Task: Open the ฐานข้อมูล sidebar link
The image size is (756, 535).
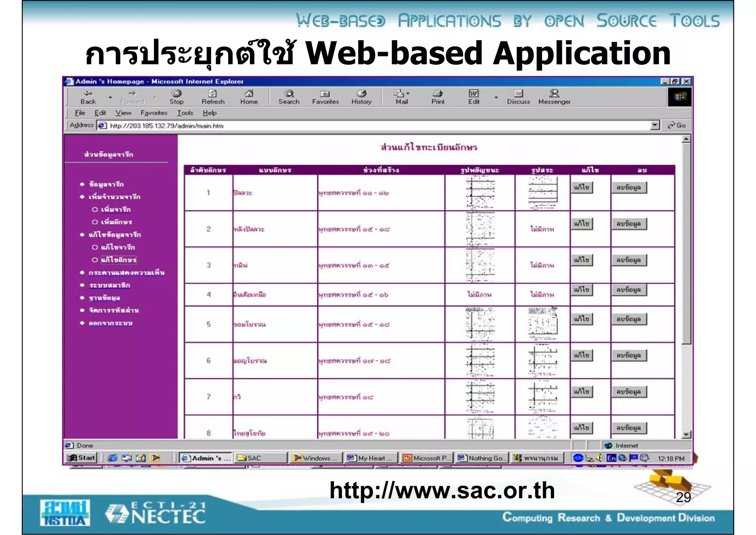Action: (104, 298)
